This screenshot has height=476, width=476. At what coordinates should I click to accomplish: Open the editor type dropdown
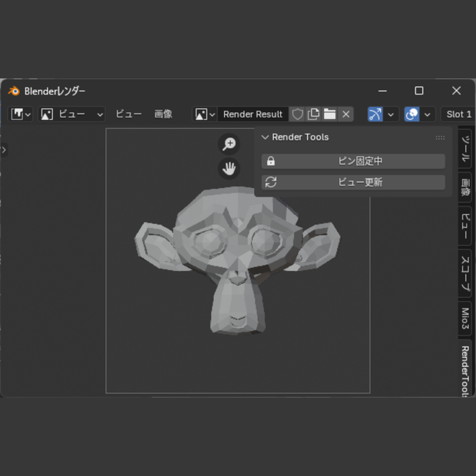(x=20, y=114)
